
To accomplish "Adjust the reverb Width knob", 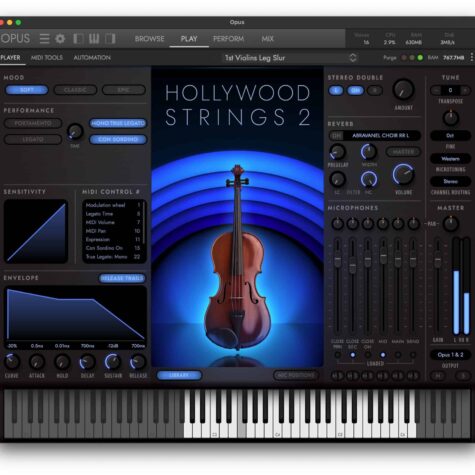I will 369,152.
